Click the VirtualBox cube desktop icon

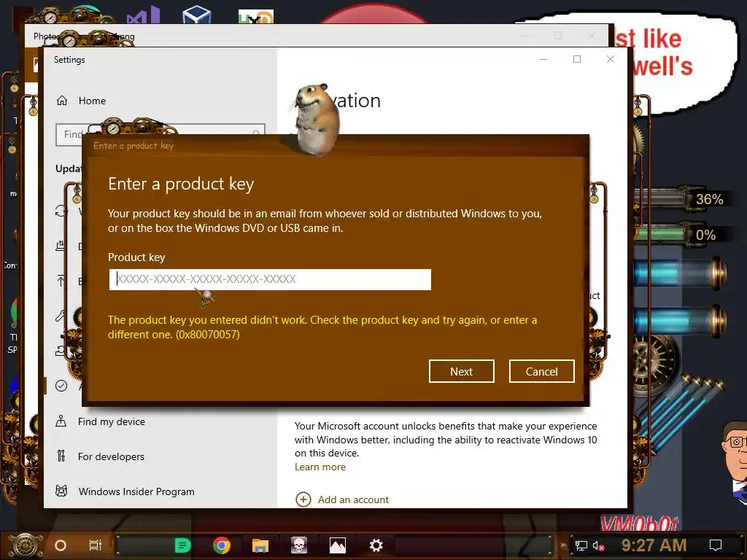(197, 15)
